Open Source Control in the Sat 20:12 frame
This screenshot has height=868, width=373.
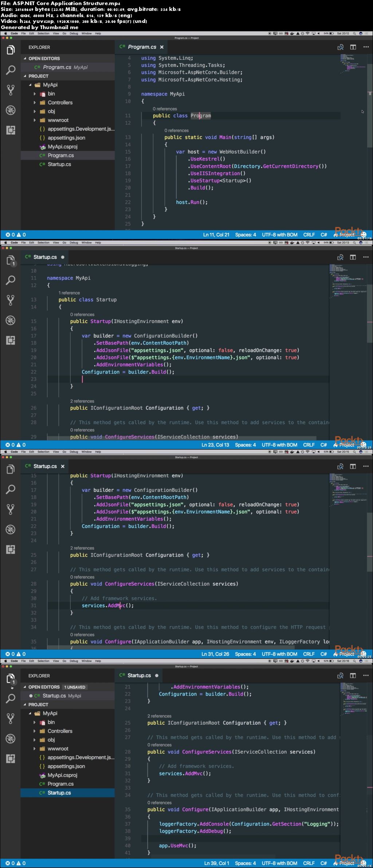[x=11, y=90]
